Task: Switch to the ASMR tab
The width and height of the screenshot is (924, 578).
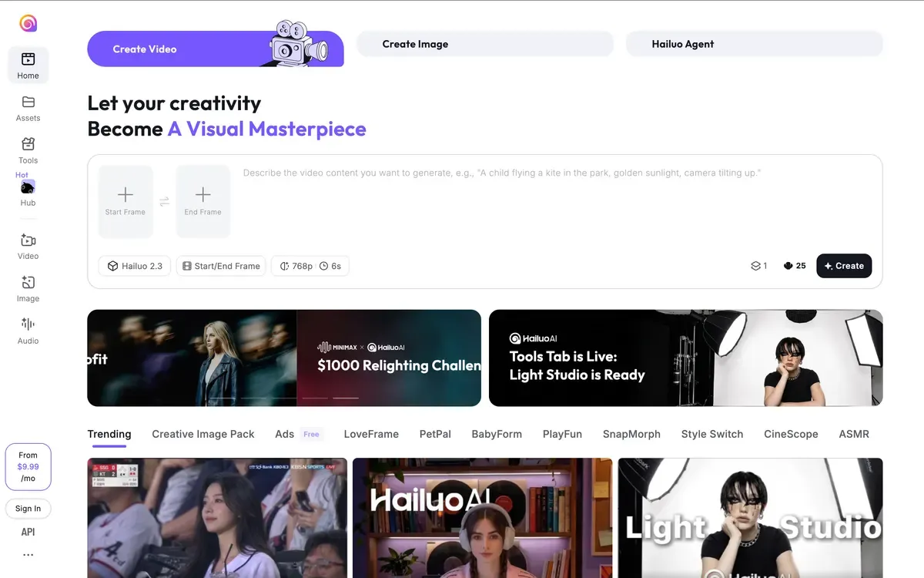Action: point(854,434)
